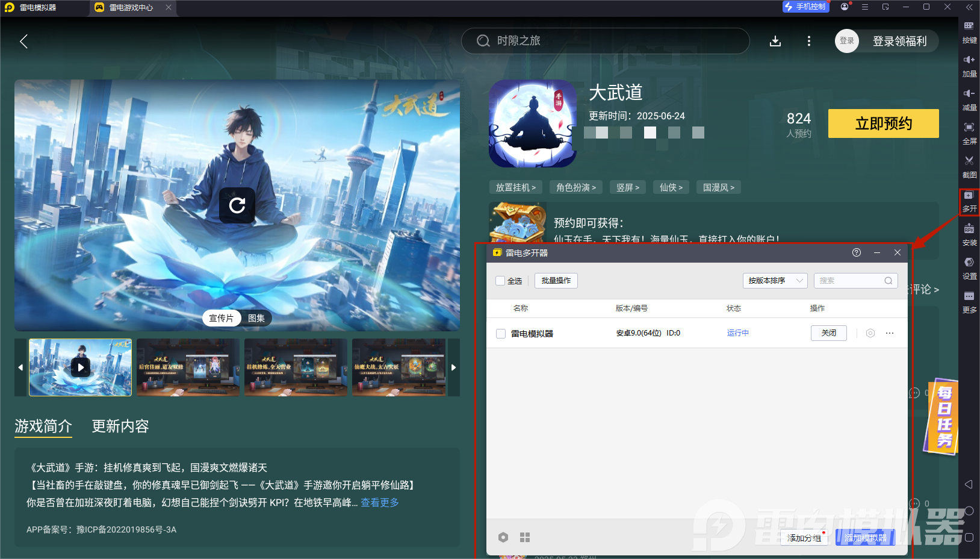Click the 添加模拟器 button
The width and height of the screenshot is (980, 559).
point(866,537)
